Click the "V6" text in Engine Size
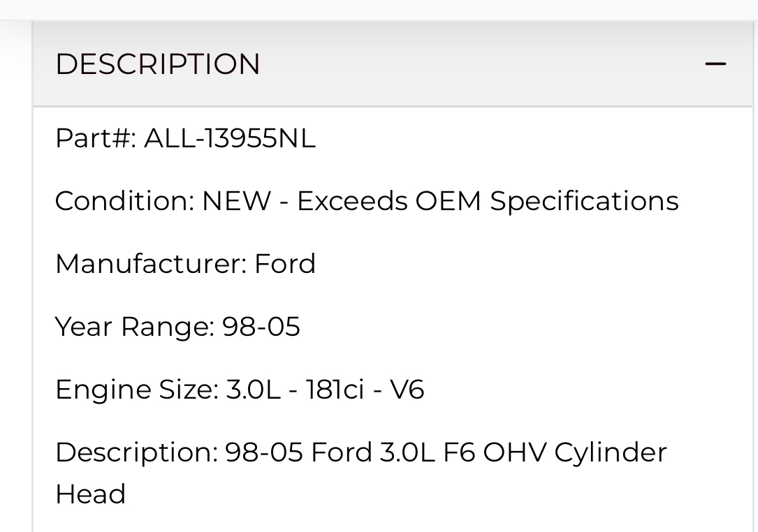758x532 pixels. point(407,390)
